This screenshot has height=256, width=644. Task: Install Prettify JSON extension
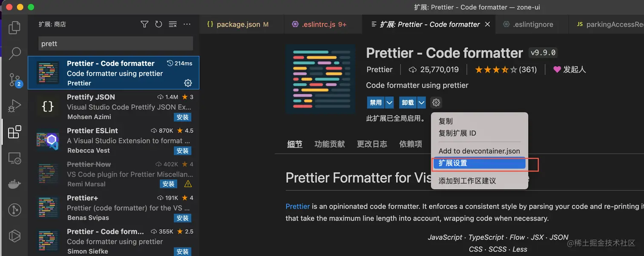tap(182, 117)
